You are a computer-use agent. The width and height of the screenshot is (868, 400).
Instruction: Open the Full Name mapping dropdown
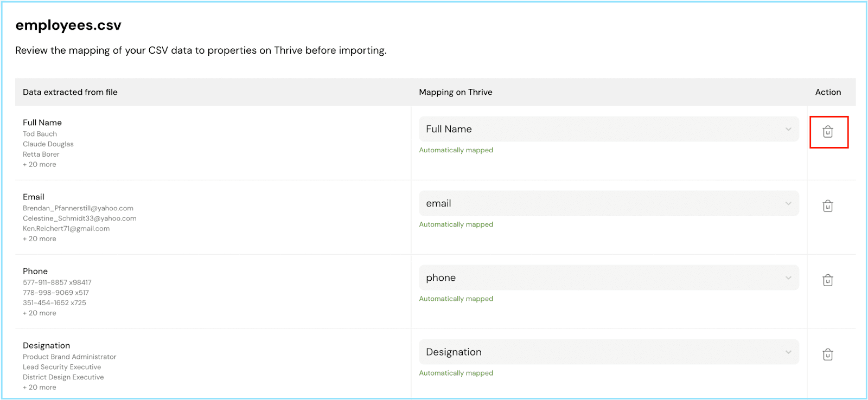tap(609, 129)
